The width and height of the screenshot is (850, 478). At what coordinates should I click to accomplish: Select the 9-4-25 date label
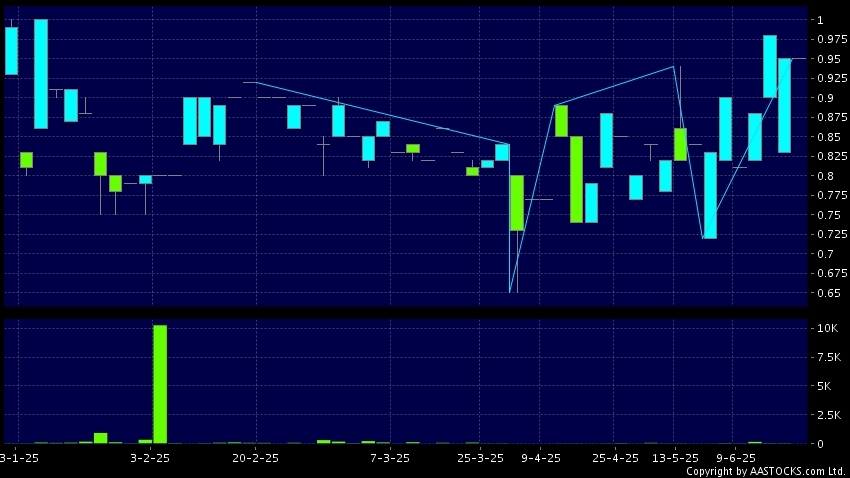click(541, 458)
